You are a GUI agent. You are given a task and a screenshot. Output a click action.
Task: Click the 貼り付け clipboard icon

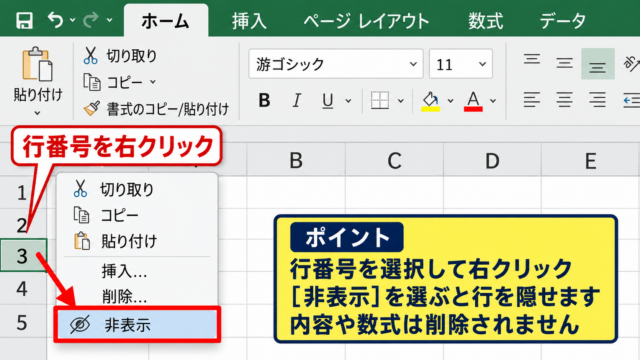point(37,64)
